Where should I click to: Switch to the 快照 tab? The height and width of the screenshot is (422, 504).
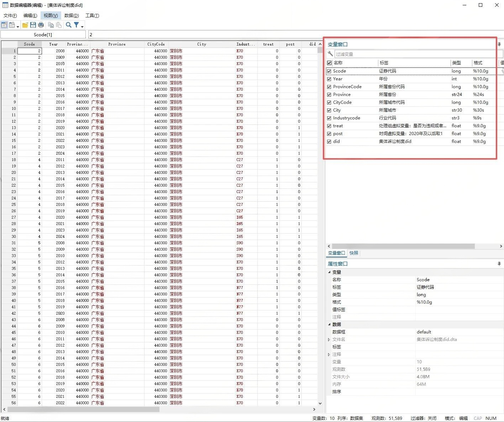click(353, 253)
